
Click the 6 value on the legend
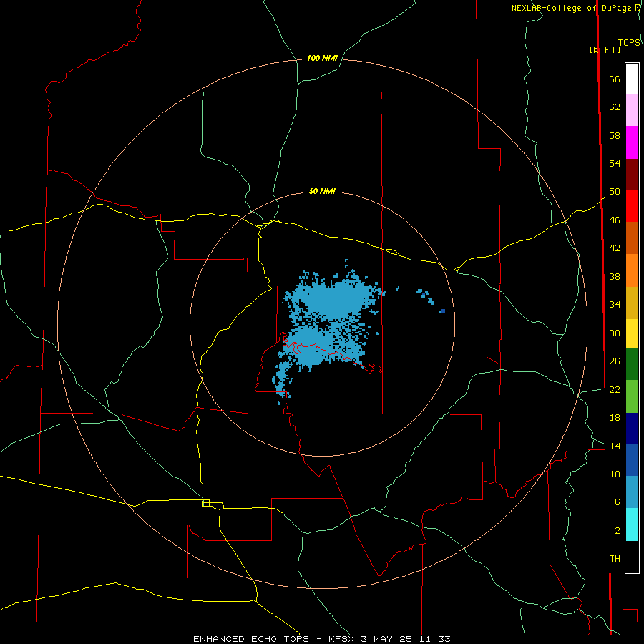click(x=617, y=502)
